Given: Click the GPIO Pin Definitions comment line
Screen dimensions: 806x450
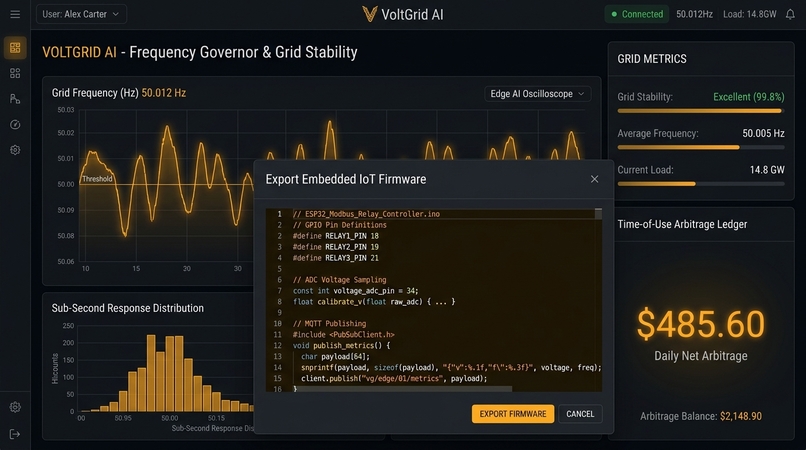Looking at the screenshot, I should point(340,225).
